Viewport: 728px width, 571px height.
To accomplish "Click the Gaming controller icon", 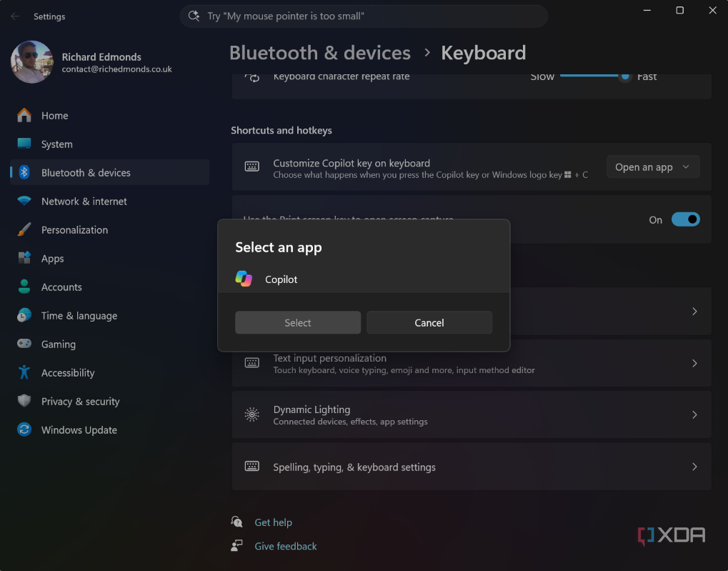I will pos(24,344).
